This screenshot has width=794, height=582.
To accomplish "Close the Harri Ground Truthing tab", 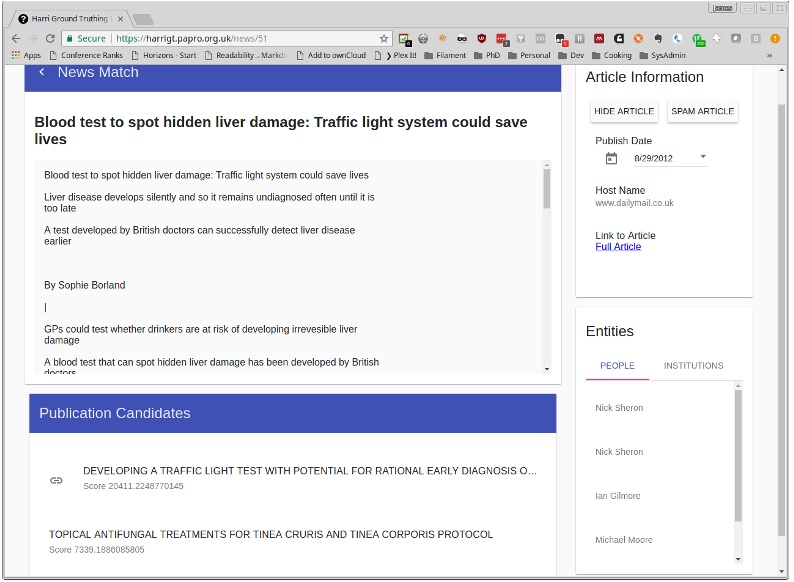I will coord(121,19).
